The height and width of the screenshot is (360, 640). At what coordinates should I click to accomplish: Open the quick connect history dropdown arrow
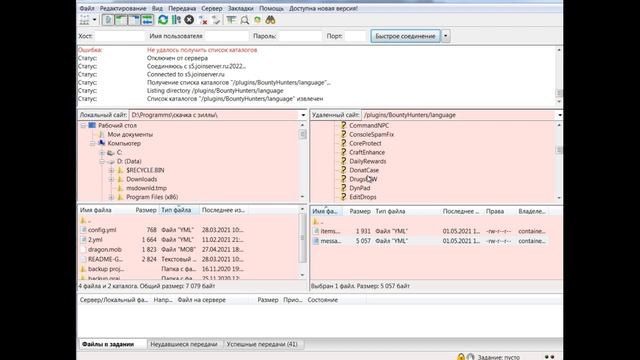coord(445,36)
